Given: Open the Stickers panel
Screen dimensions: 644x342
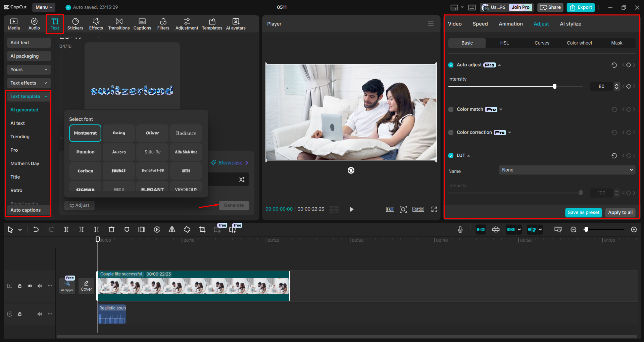Looking at the screenshot, I should (75, 24).
